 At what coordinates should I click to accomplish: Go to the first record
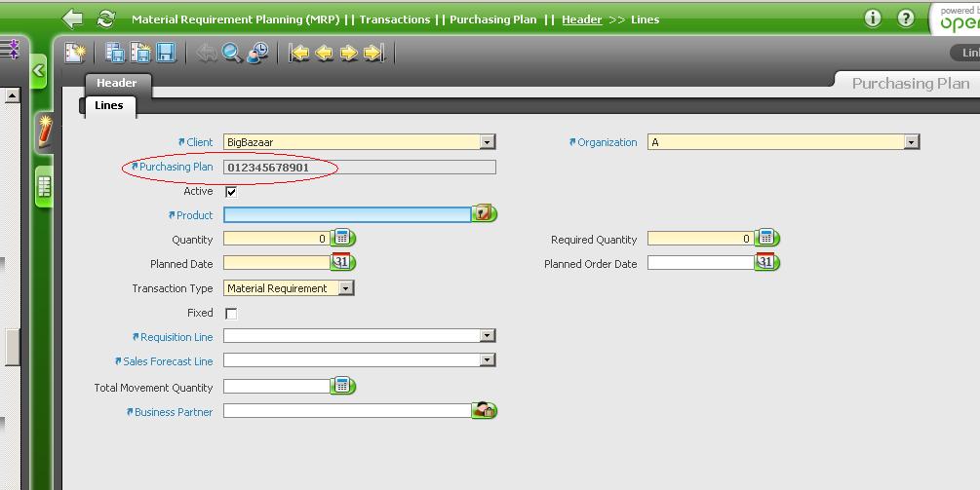tap(298, 53)
